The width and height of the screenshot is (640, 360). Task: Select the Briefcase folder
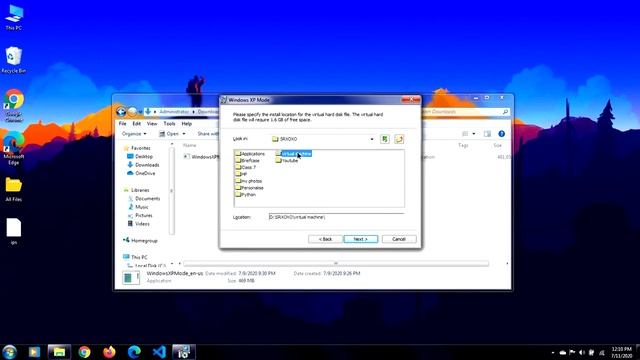tap(247, 161)
